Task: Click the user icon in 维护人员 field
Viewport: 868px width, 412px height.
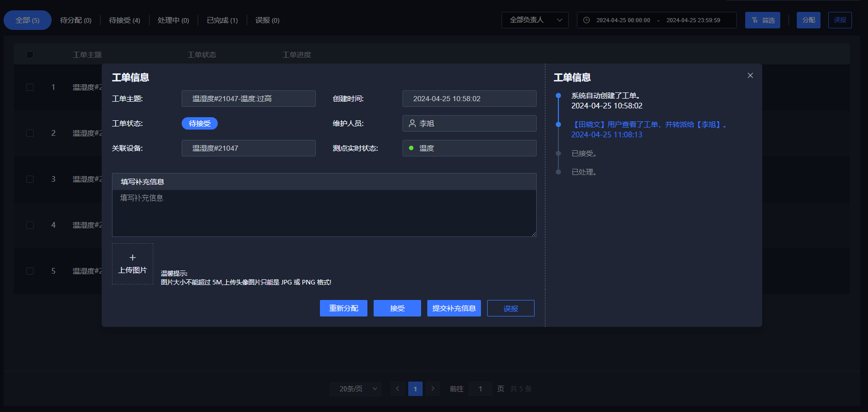Action: 412,123
